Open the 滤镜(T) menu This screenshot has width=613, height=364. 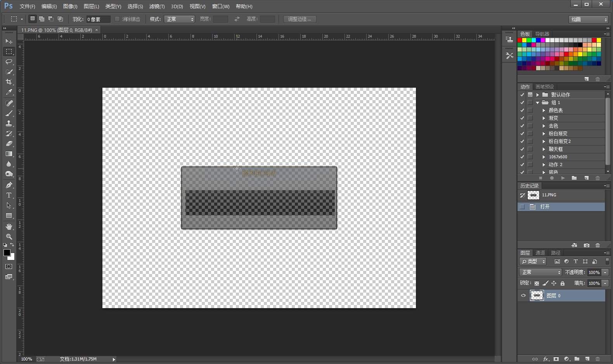coord(157,7)
